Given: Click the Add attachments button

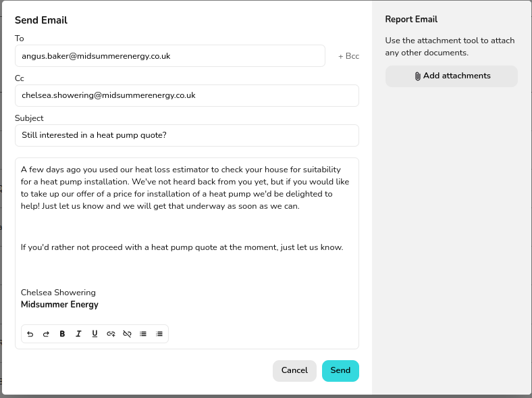Looking at the screenshot, I should click(452, 76).
